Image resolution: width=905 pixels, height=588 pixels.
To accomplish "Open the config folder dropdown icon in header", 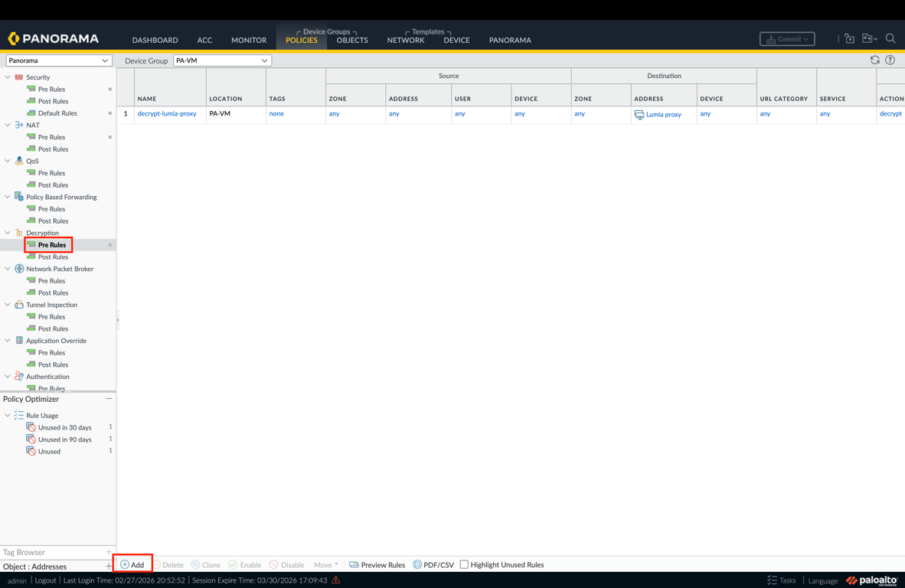I will (x=869, y=38).
